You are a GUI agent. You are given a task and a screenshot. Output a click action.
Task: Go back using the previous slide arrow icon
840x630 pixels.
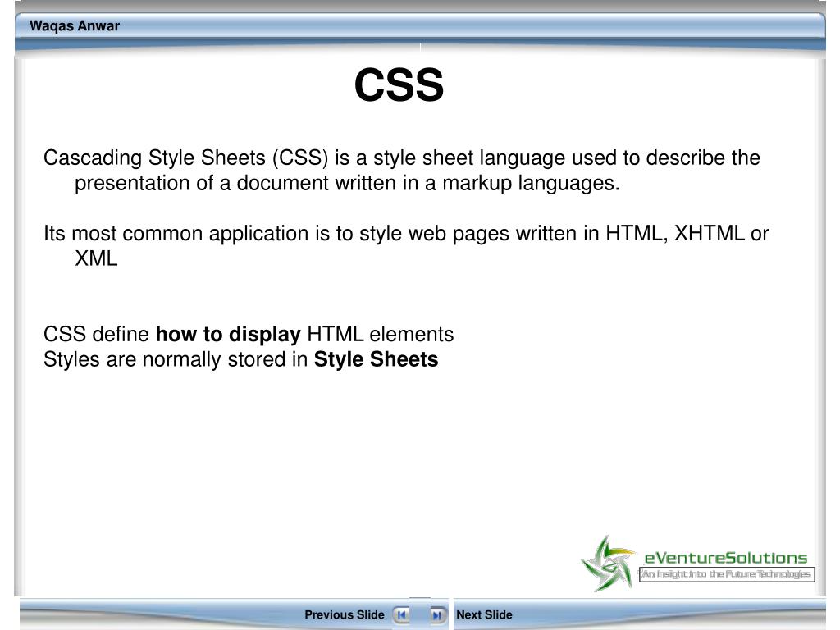point(401,615)
